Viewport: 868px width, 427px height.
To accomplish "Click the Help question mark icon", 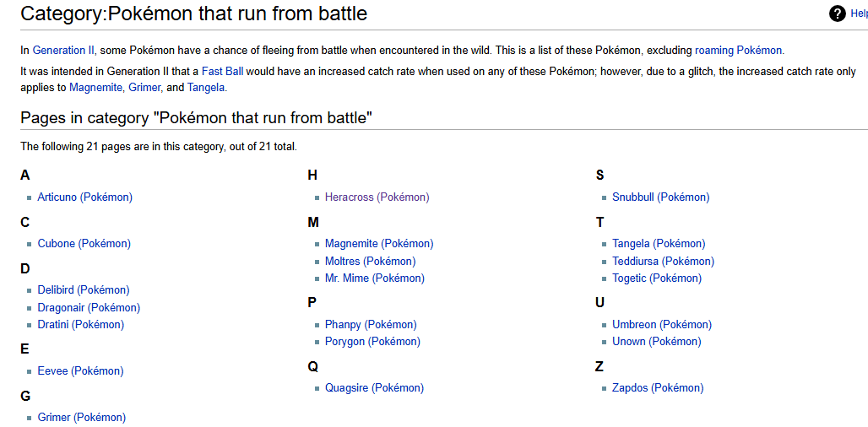I will click(837, 14).
